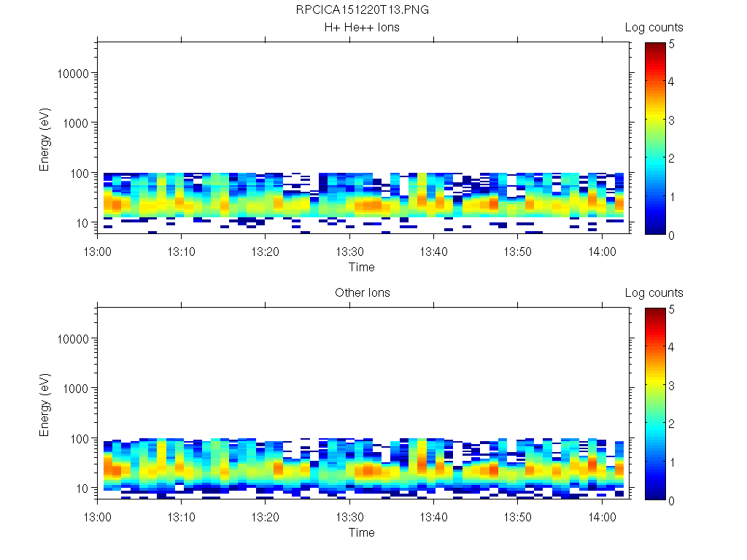Click the 13:20 tick label on H+ He++ plot
The image size is (747, 560).
[265, 252]
